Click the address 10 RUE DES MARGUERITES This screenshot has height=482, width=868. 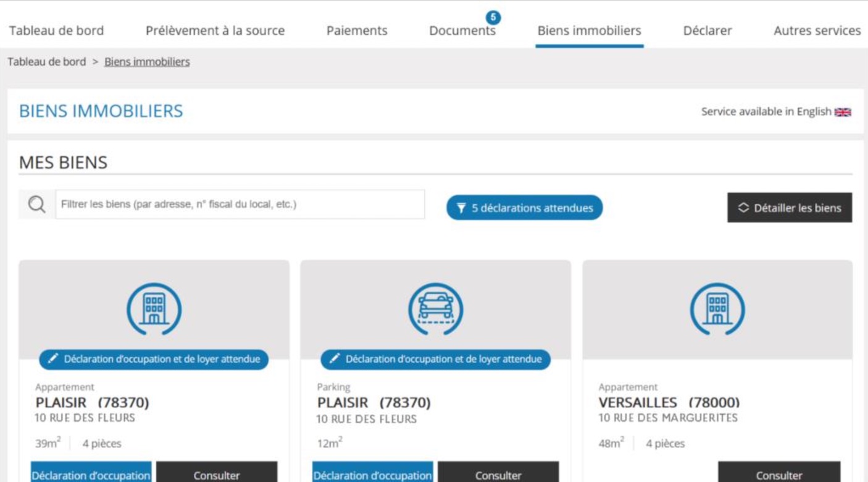tap(668, 418)
